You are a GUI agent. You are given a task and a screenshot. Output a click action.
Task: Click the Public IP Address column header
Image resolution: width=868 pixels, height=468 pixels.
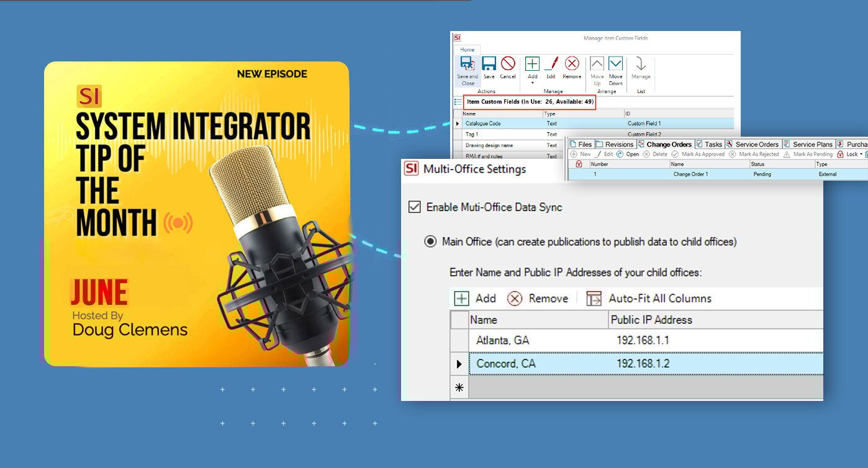click(x=715, y=320)
